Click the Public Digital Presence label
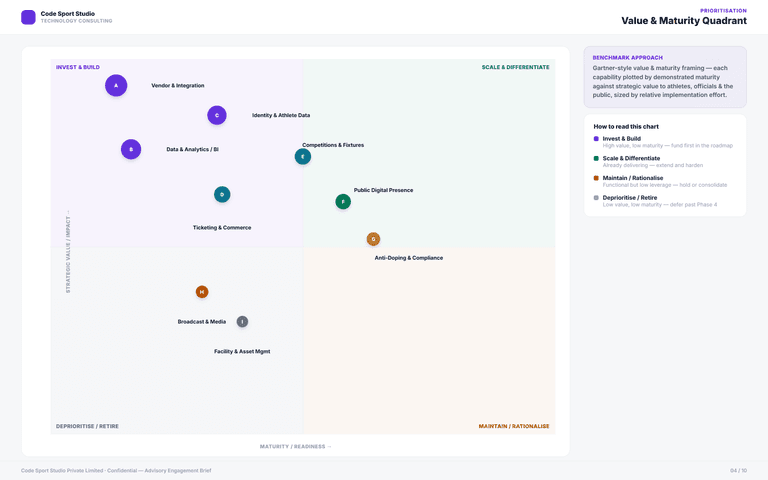This screenshot has width=768, height=480. pos(384,190)
